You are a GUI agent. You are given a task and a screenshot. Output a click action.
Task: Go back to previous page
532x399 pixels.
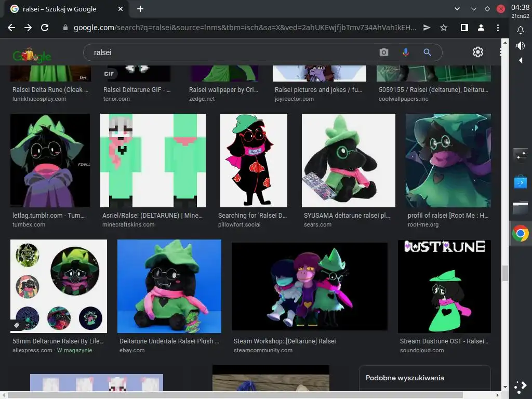coord(11,28)
